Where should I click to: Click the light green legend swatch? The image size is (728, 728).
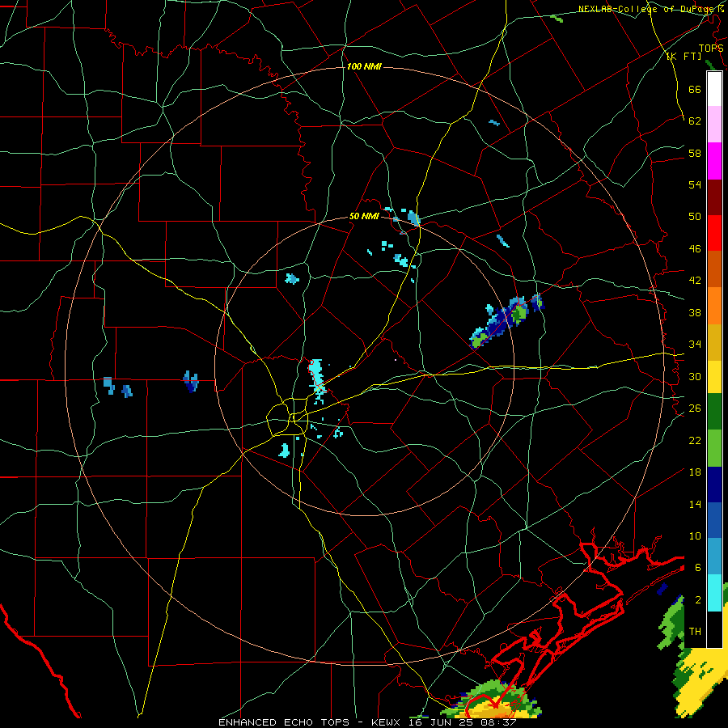pyautogui.click(x=714, y=448)
